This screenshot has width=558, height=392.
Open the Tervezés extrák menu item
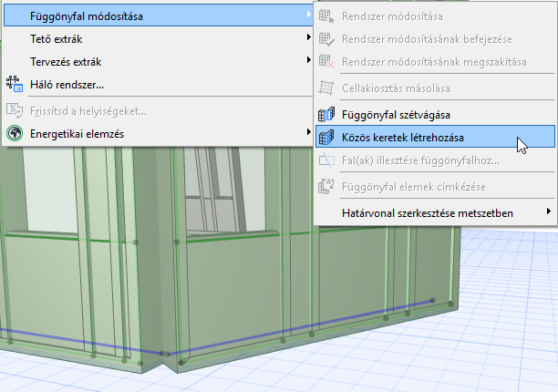(x=158, y=62)
